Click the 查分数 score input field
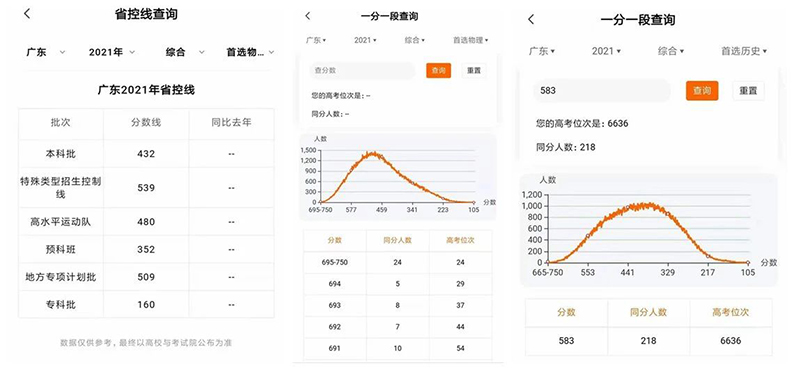 363,71
